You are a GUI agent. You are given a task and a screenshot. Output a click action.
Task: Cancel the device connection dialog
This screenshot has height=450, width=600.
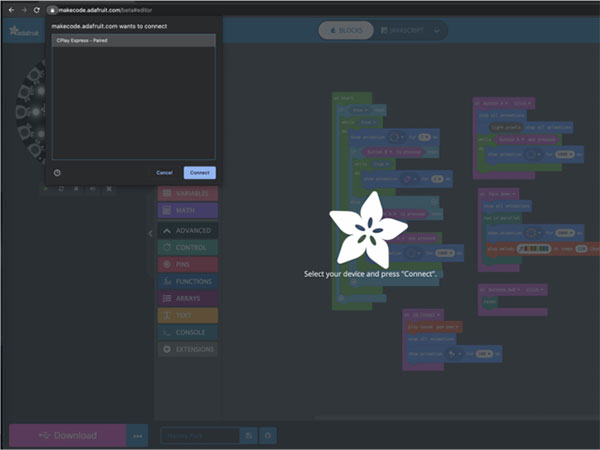(x=165, y=172)
